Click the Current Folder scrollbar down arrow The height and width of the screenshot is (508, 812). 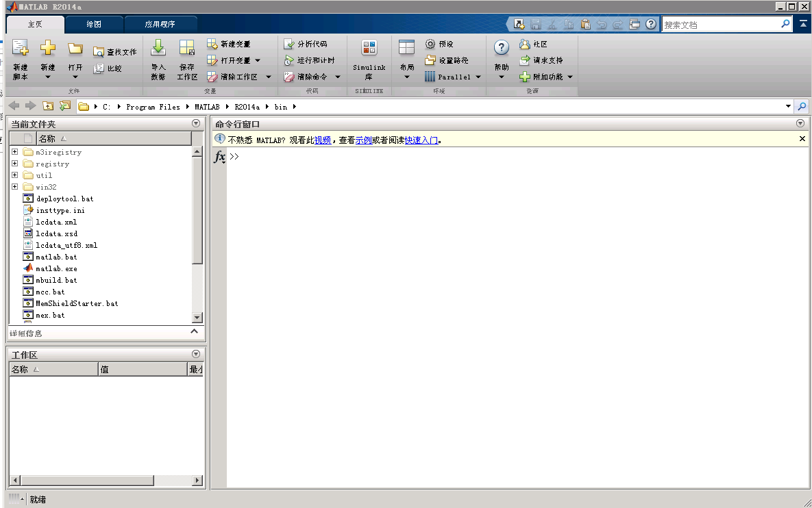(x=197, y=317)
